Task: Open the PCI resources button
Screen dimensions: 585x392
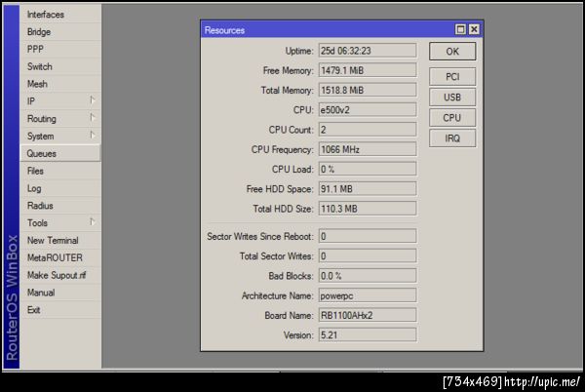Action: [x=452, y=76]
